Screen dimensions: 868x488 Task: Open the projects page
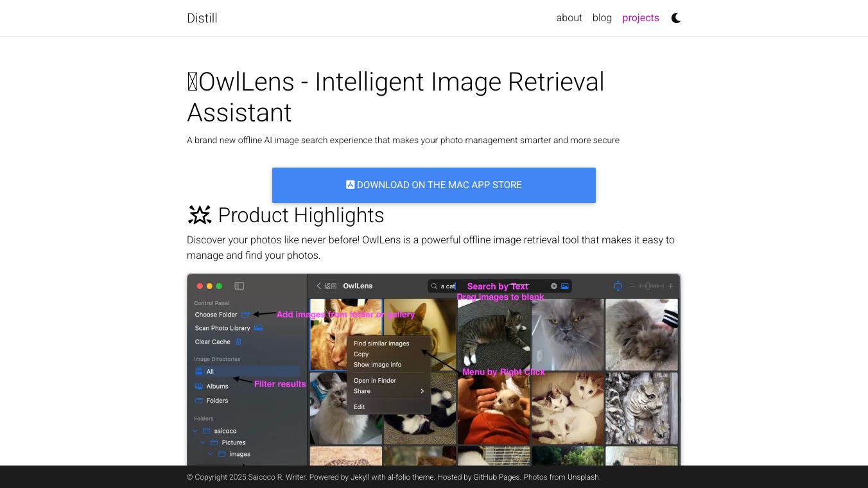[641, 18]
